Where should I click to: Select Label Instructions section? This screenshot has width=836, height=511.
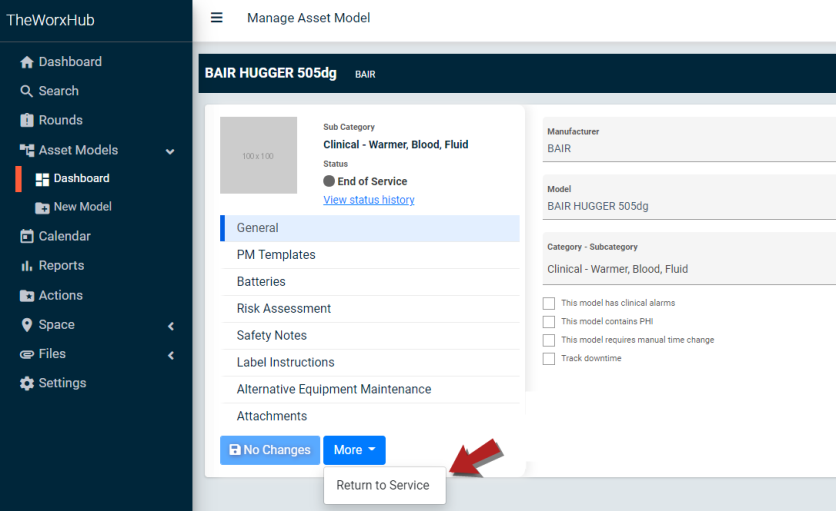point(370,363)
